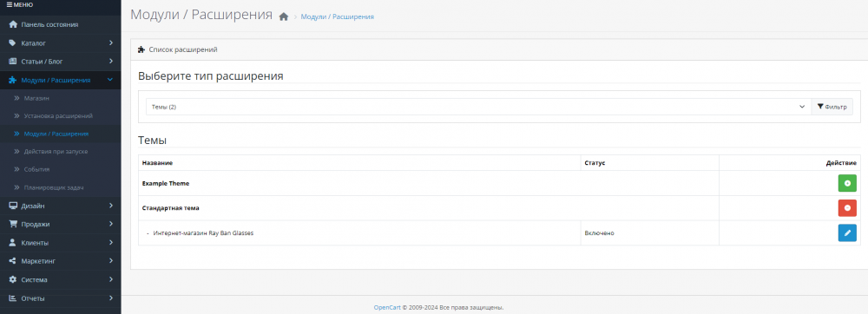Click the Статьи / Блог newspaper icon
Viewport: 868px width, 314px height.
pyautogui.click(x=13, y=61)
